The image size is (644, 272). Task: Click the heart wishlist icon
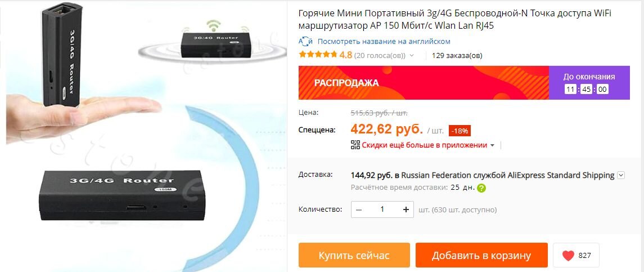click(x=568, y=256)
